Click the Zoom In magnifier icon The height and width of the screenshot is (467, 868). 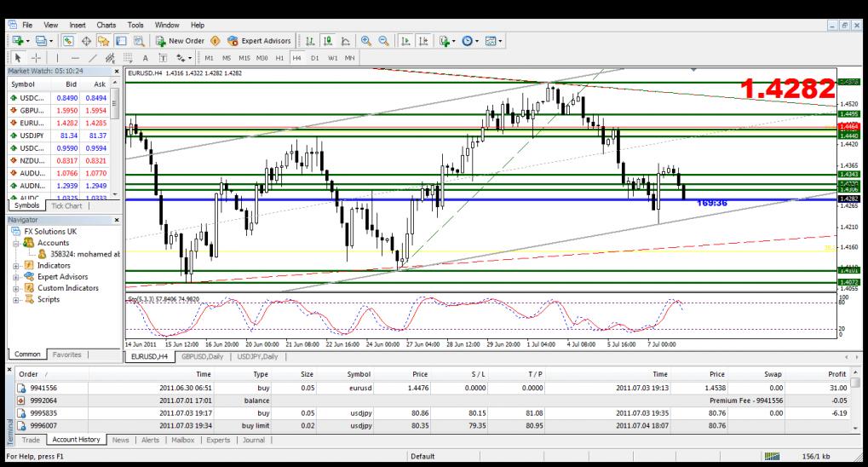click(x=366, y=40)
